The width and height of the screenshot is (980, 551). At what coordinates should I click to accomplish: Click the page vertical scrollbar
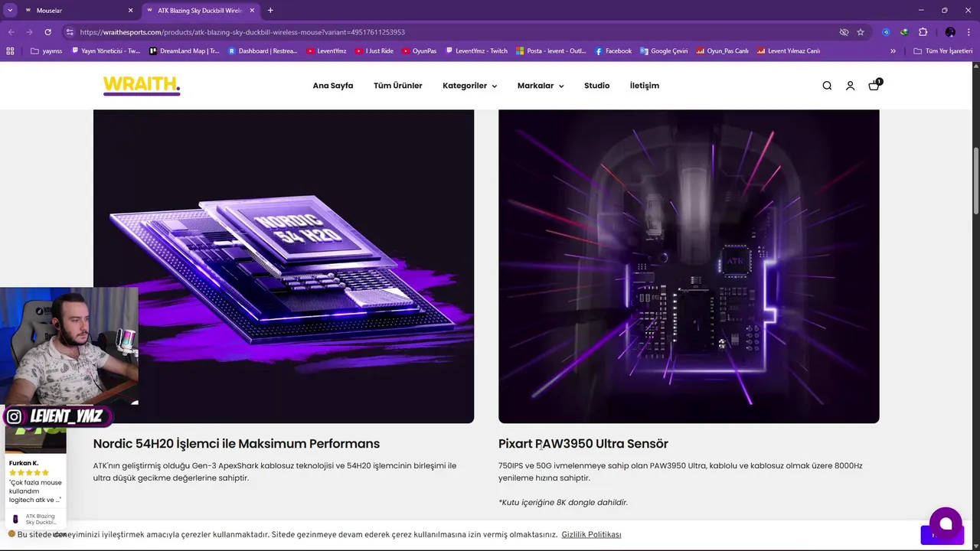coord(975,181)
